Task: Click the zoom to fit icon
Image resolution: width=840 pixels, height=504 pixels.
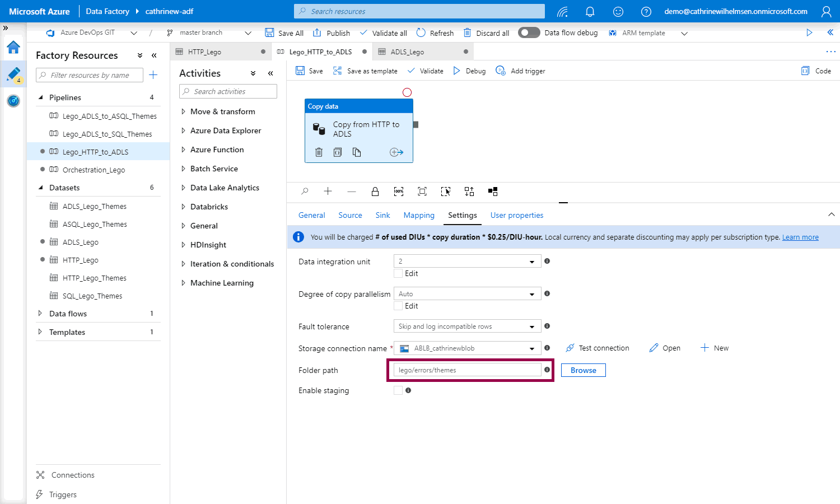Action: tap(422, 192)
